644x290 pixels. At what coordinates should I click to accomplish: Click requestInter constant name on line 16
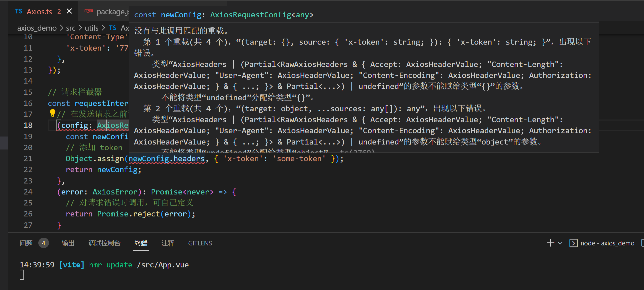pyautogui.click(x=101, y=104)
